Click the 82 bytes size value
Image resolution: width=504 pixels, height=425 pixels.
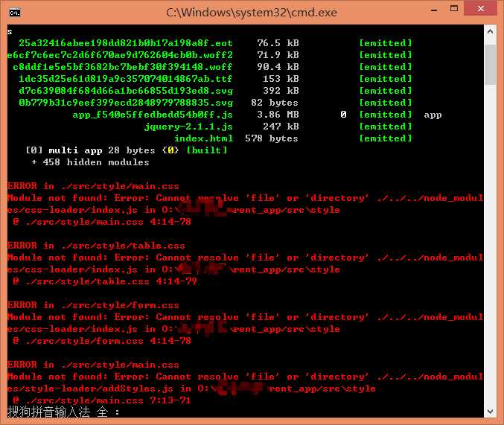tap(275, 103)
